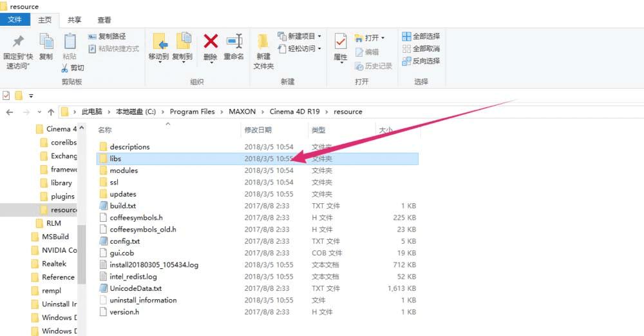Screen dimensions: 644x336
Task: Open the Move to (移动到) menu
Action: coord(159,47)
